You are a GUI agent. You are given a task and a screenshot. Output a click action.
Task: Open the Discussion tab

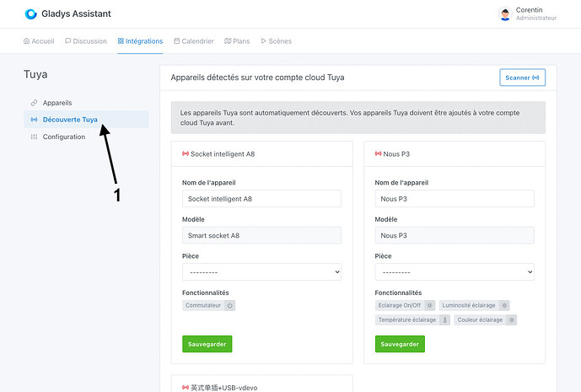point(86,40)
